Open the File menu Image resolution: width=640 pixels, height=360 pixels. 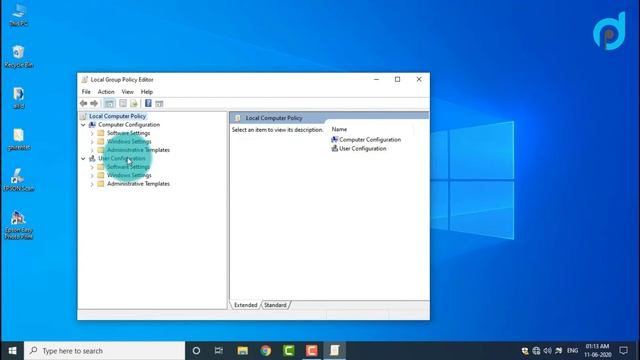tap(86, 92)
